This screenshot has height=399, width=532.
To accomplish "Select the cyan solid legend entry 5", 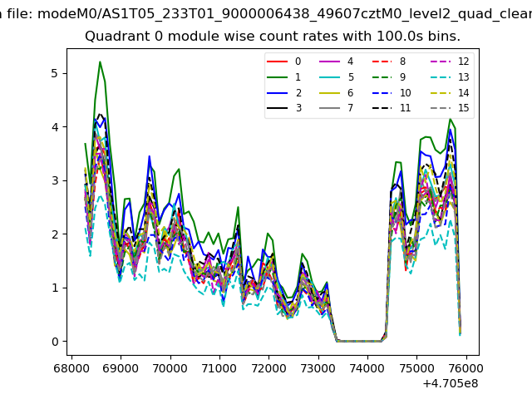I will pyautogui.click(x=337, y=77).
